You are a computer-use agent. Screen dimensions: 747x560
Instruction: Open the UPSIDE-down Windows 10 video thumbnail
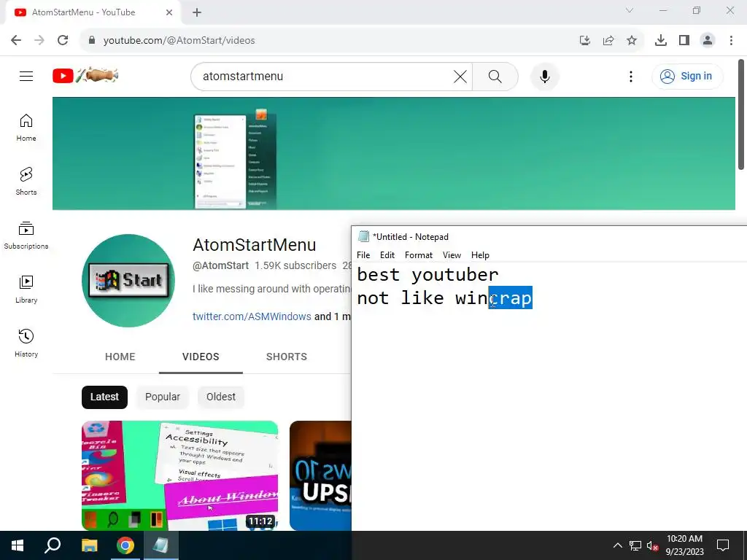tap(320, 475)
